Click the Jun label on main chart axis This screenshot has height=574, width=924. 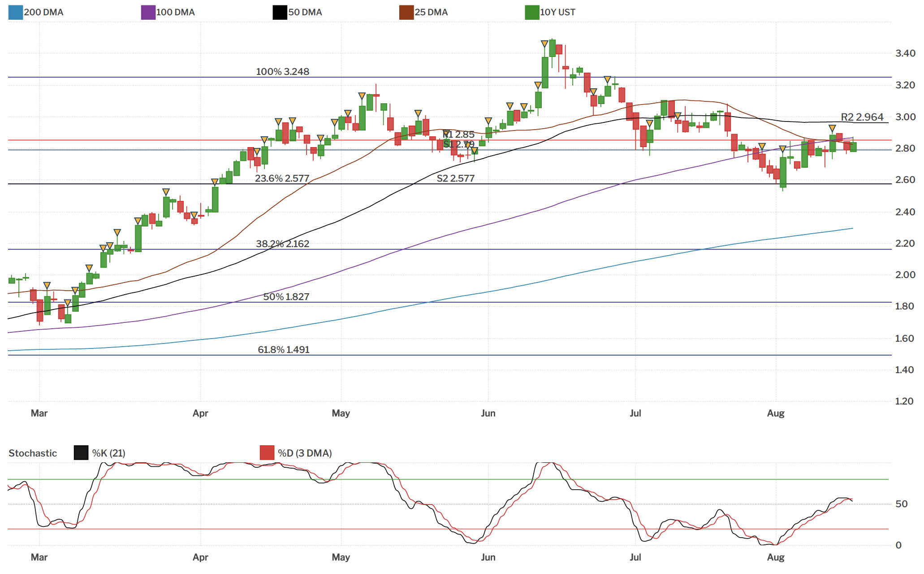click(x=488, y=413)
